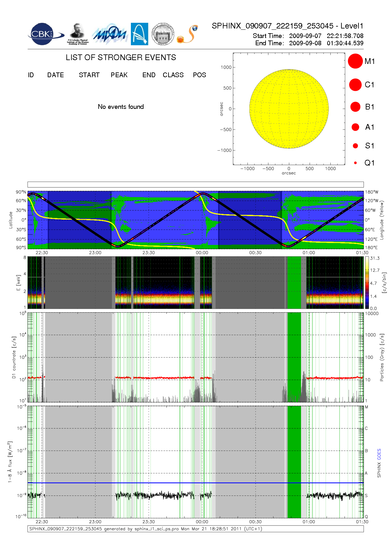Click the Q1 red legend dot
Image resolution: width=392 pixels, height=555 pixels.
[355, 163]
